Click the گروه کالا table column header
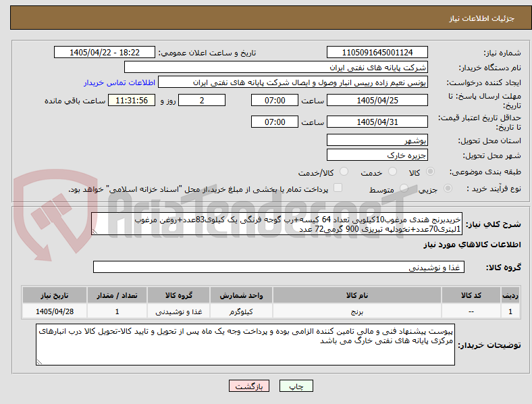532x404 pixels. click(x=179, y=295)
